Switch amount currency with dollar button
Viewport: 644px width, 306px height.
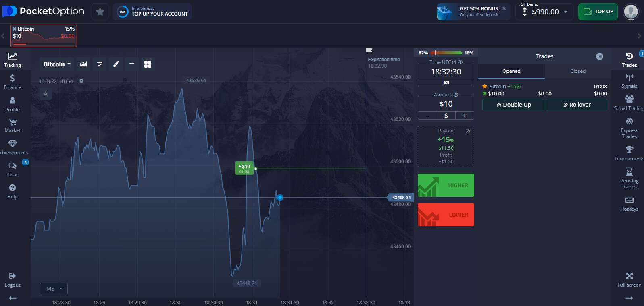coord(446,116)
